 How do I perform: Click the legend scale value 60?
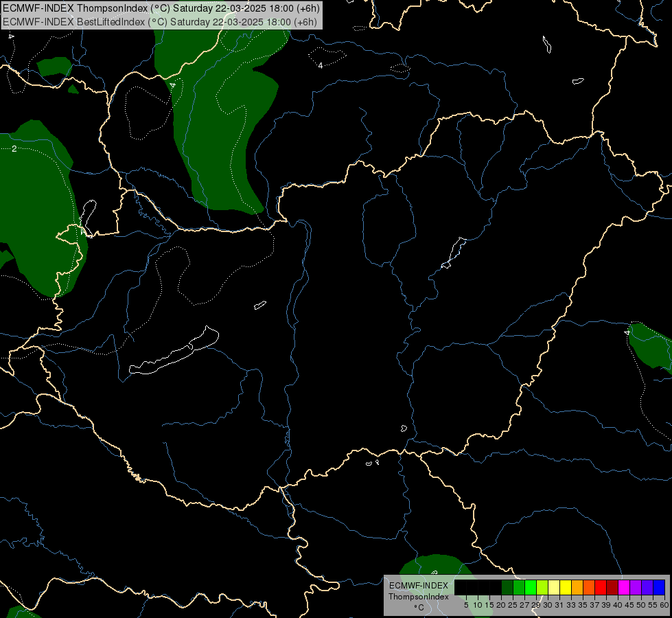[x=664, y=605]
